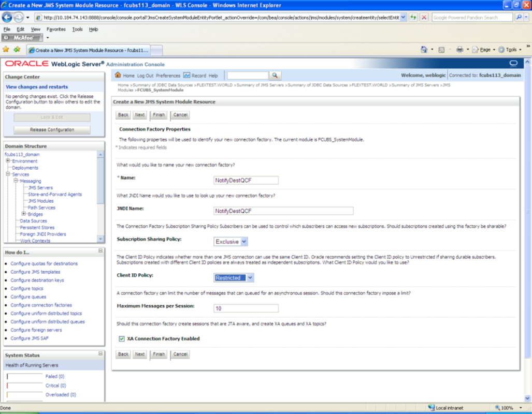Image resolution: width=532 pixels, height=414 pixels.
Task: Open View changes and restarts link
Action: (x=37, y=87)
